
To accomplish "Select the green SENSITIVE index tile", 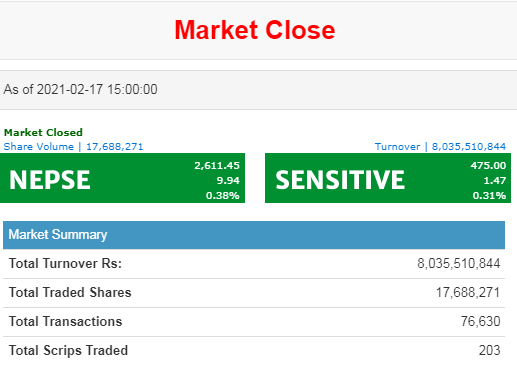I will [388, 178].
